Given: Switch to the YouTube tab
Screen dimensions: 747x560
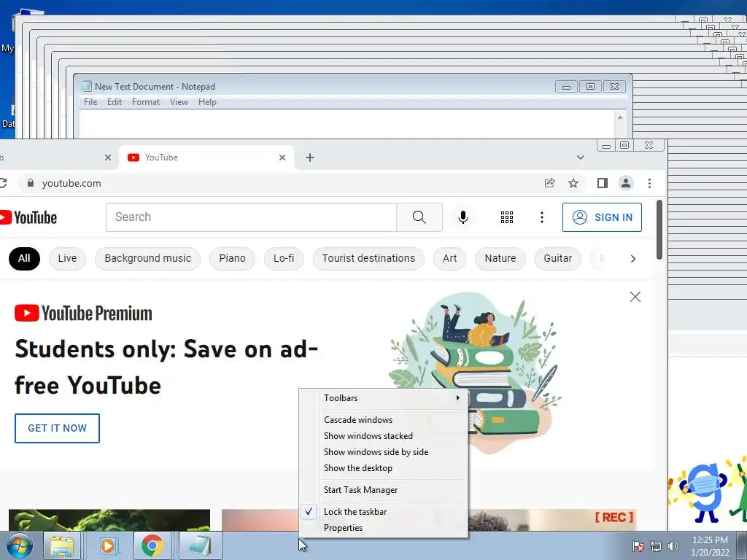Looking at the screenshot, I should 206,157.
